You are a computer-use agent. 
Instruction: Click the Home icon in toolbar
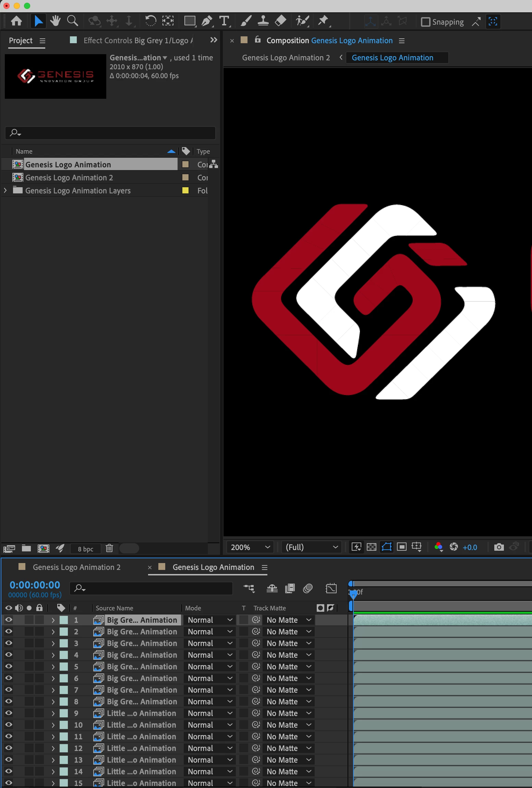[x=16, y=21]
